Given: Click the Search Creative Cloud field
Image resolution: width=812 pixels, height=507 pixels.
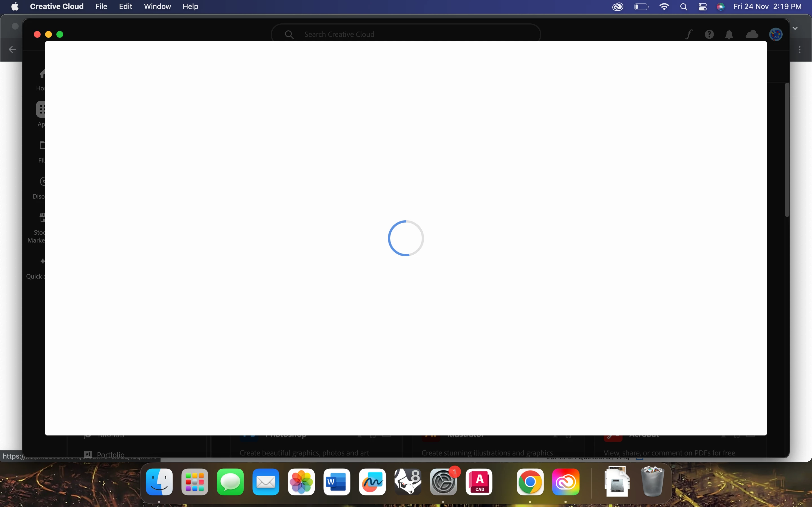Looking at the screenshot, I should [406, 34].
